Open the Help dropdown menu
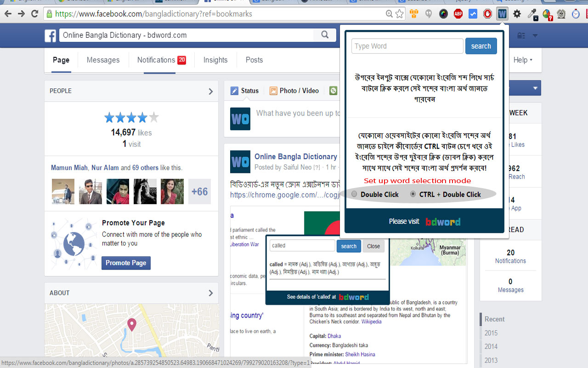 click(x=523, y=60)
